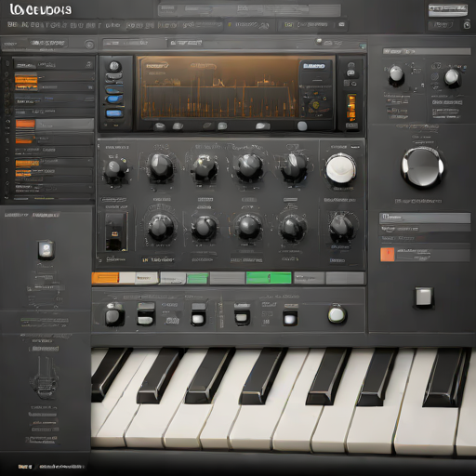476x476 pixels.
Task: Click the first small oval button under the display
Action: click(159, 126)
